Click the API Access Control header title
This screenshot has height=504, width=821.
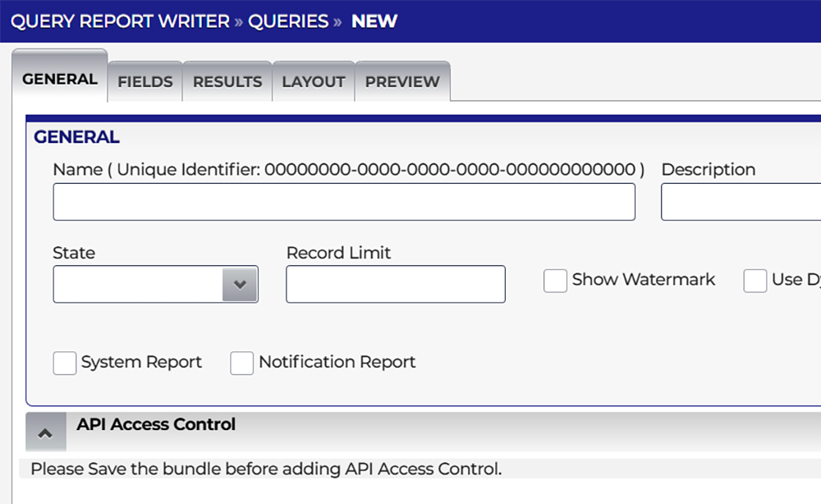coord(156,424)
